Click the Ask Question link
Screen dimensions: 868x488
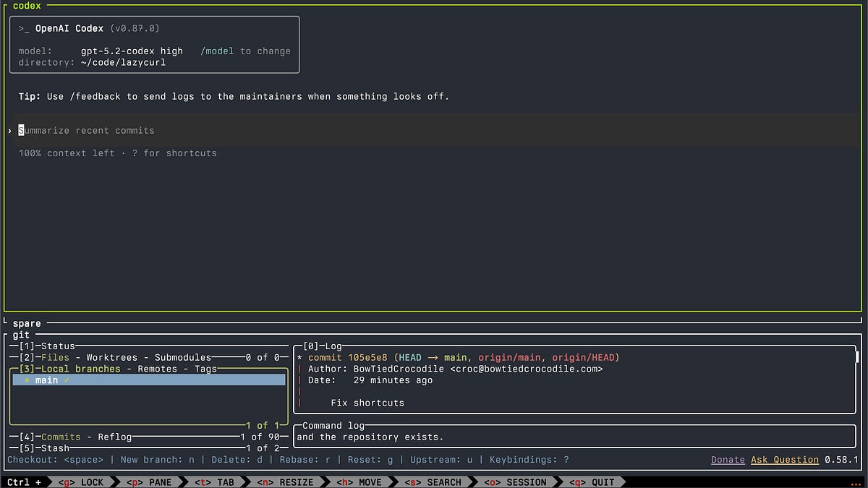[785, 459]
